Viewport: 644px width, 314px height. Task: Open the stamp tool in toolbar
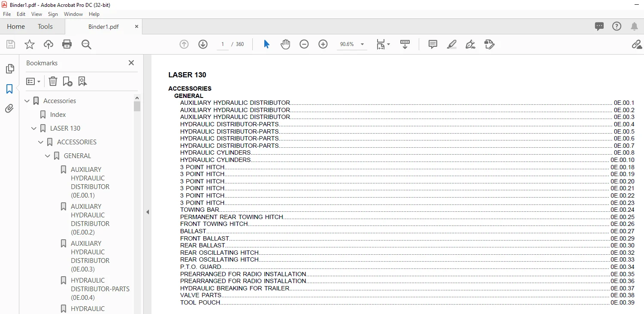point(489,44)
